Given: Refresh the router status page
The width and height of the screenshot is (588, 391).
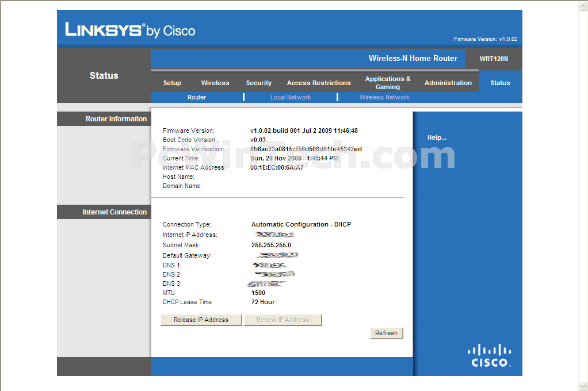Looking at the screenshot, I should (x=386, y=333).
